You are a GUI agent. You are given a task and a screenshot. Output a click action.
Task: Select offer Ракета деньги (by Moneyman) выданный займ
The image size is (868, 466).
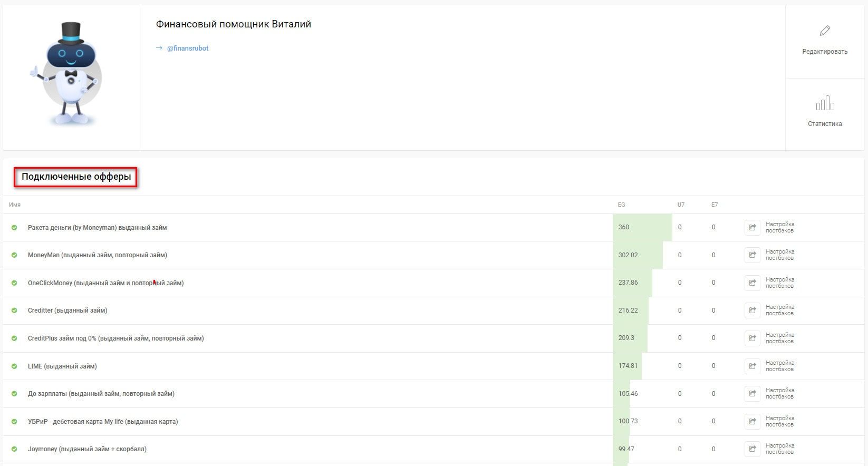tap(97, 228)
